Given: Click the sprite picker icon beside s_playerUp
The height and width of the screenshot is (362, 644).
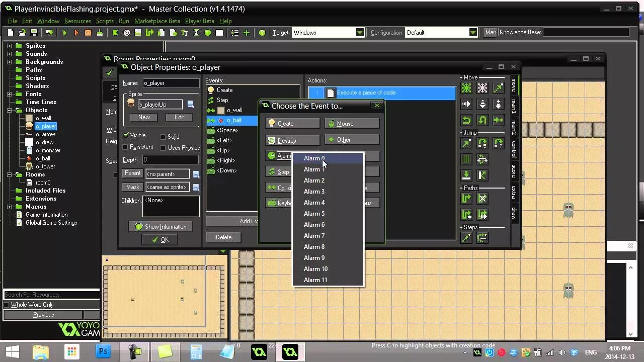Looking at the screenshot, I should (191, 105).
